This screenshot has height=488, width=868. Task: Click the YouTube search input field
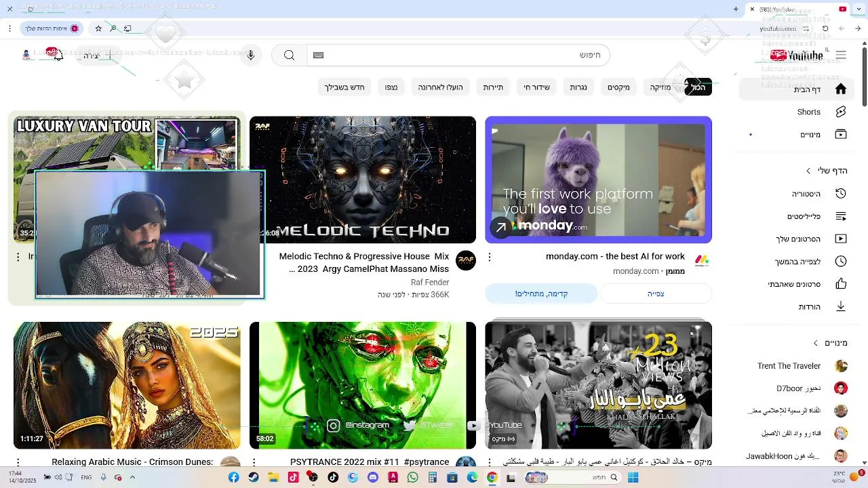[x=458, y=55]
